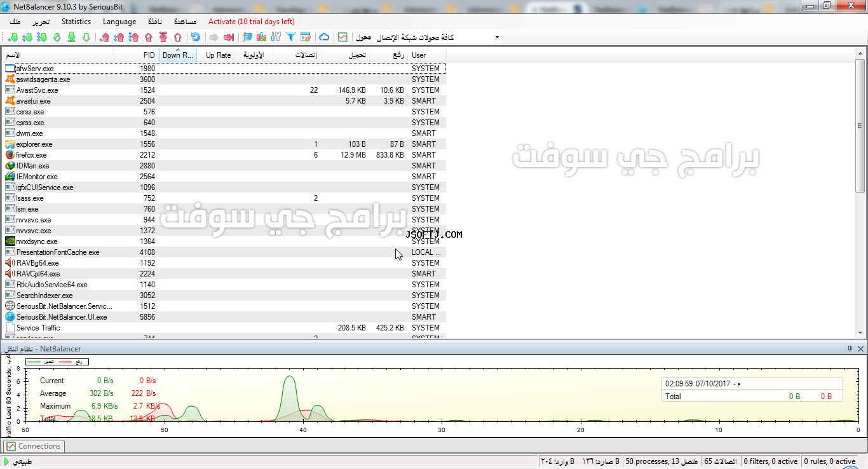Screen dimensions: 868x469
Task: Click the single green download arrow icon, first in the toolbar
Action: pos(13,37)
